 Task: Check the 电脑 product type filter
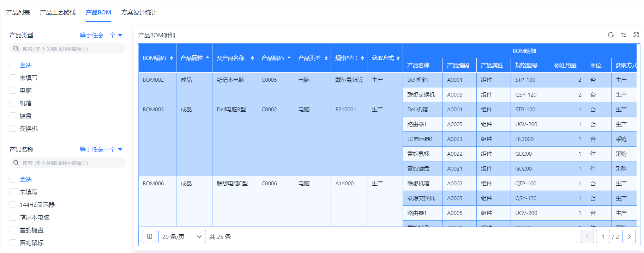[x=13, y=91]
